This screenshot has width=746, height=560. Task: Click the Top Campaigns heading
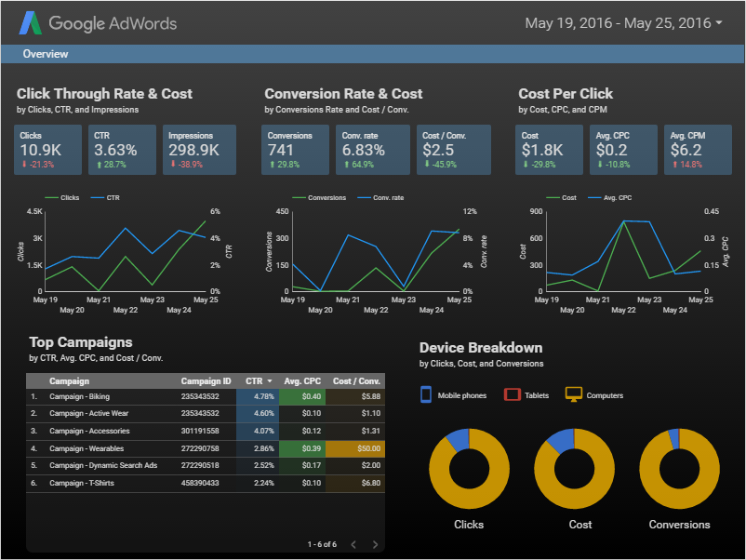pos(81,342)
